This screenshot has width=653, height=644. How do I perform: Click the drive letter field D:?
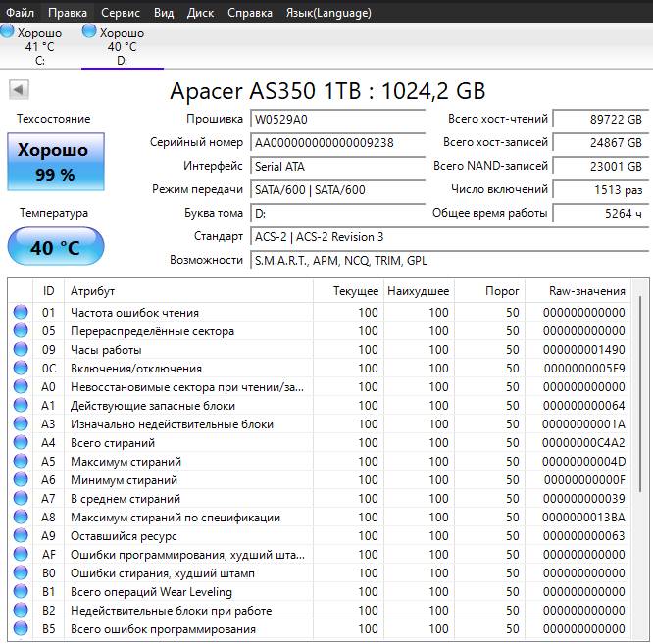(337, 214)
